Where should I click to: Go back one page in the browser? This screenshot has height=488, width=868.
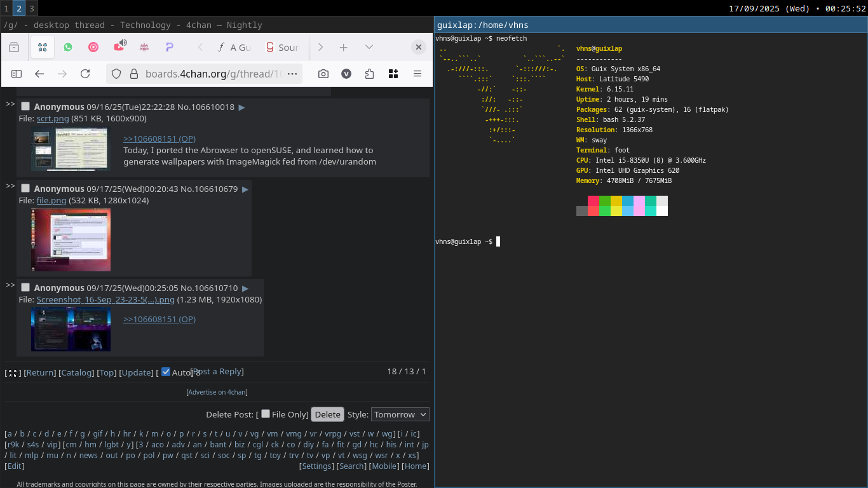pos(39,74)
